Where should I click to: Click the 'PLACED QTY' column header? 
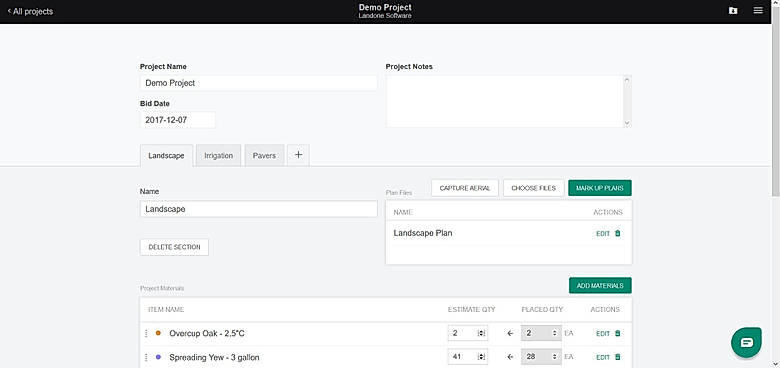542,309
